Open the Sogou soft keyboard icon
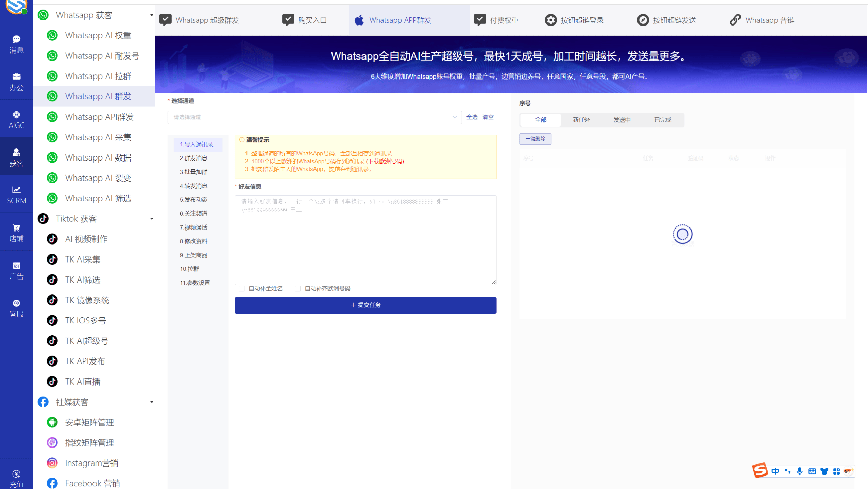 coord(812,471)
